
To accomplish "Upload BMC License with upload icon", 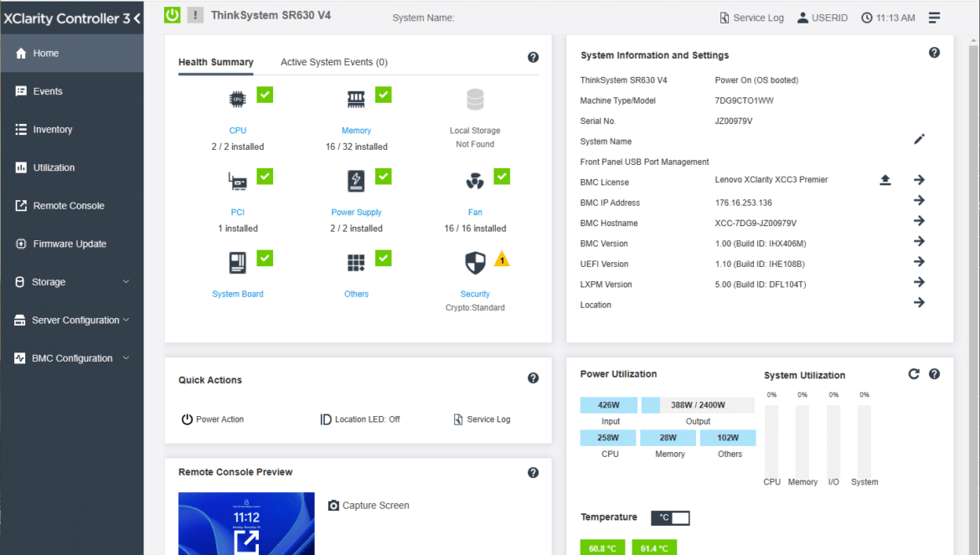I will [x=885, y=180].
